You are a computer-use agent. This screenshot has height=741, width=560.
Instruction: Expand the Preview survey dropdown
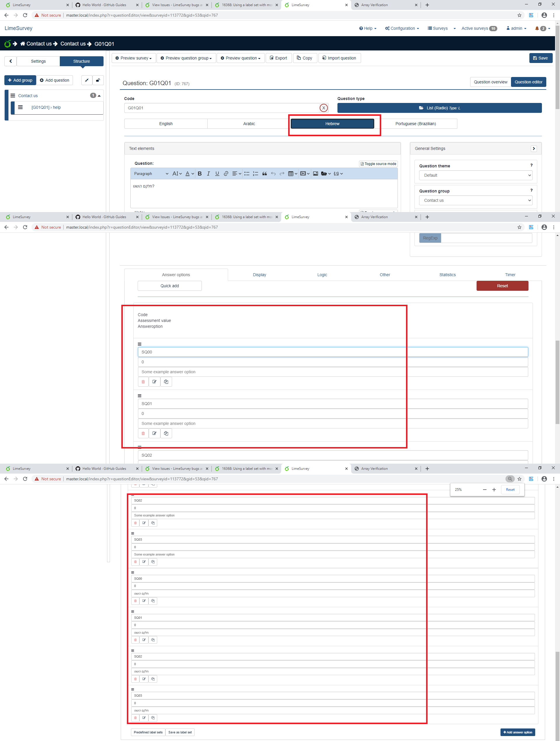click(x=133, y=58)
